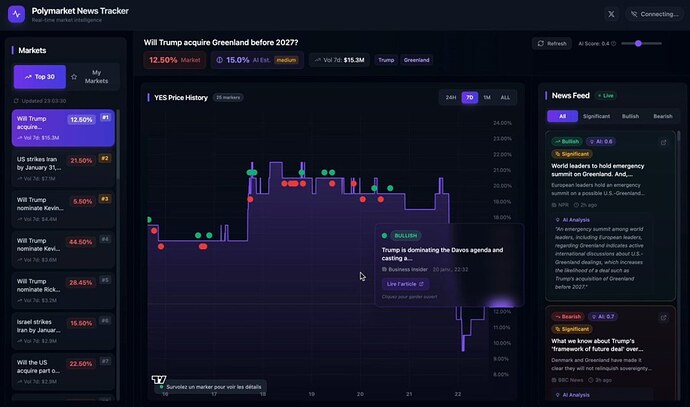Select the 1M chart time range
Image resolution: width=690 pixels, height=407 pixels.
click(x=487, y=97)
